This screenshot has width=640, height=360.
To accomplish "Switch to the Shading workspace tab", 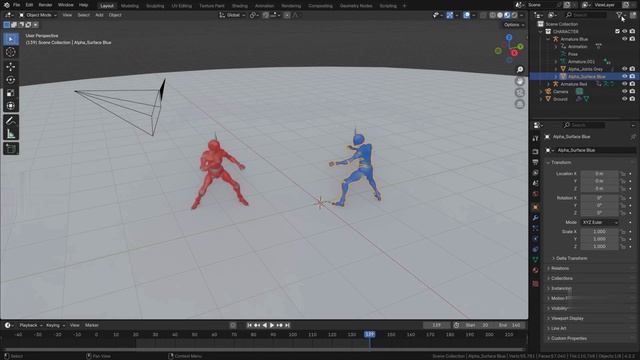I will (240, 6).
